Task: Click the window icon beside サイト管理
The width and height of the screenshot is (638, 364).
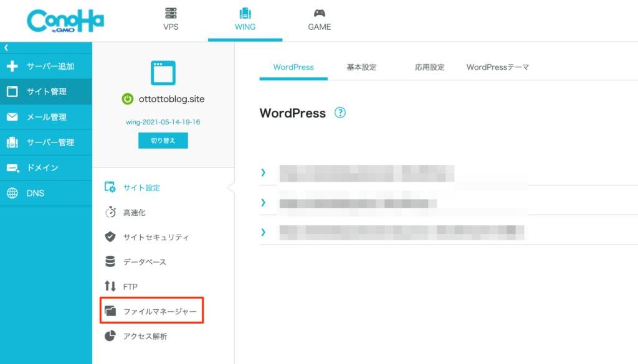Action: pos(12,91)
